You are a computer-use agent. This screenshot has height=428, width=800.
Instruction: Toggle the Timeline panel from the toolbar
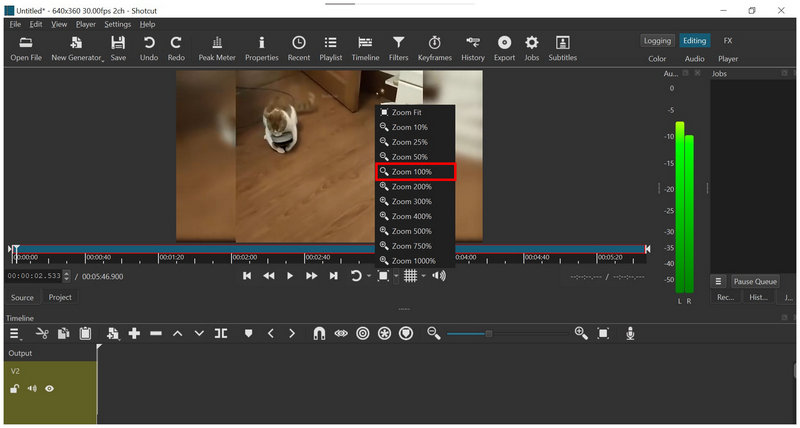click(x=365, y=49)
